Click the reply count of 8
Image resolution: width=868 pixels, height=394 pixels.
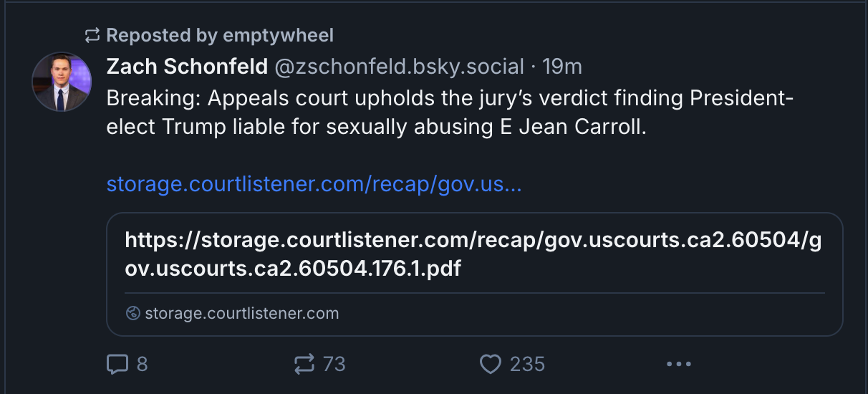point(142,365)
